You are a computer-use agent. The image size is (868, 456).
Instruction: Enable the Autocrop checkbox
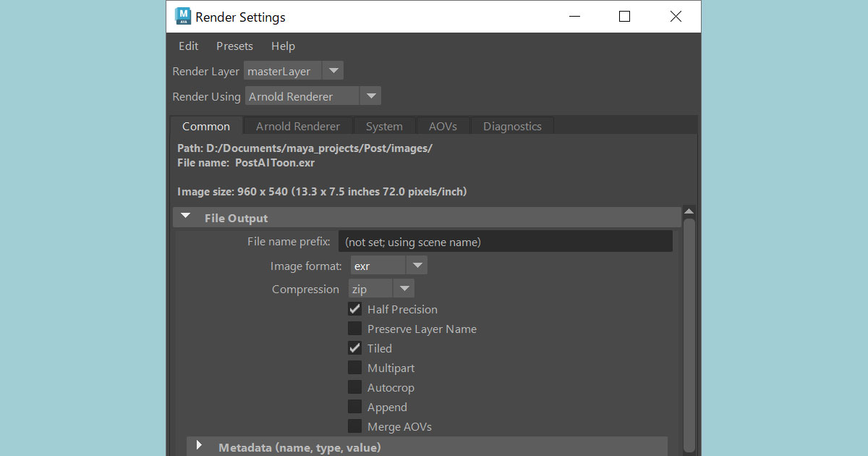point(354,387)
